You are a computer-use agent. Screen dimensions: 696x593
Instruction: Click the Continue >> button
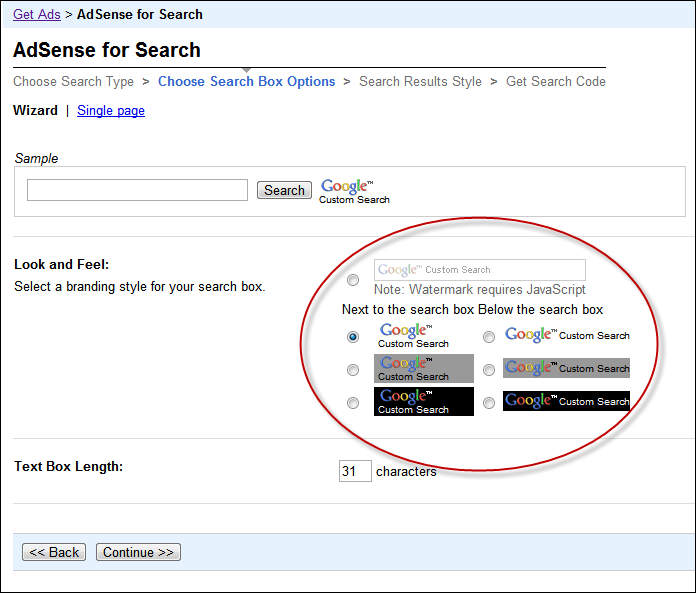tap(138, 552)
